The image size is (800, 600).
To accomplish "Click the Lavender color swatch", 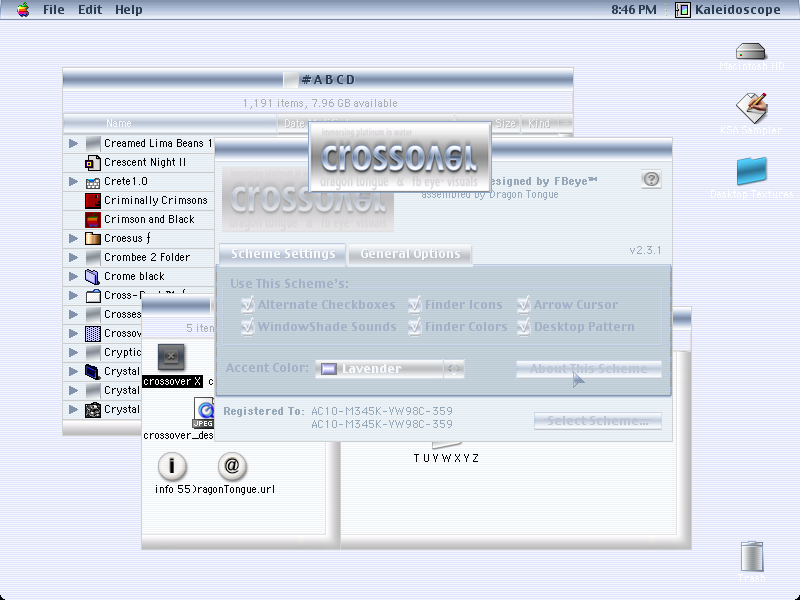I will tap(329, 368).
